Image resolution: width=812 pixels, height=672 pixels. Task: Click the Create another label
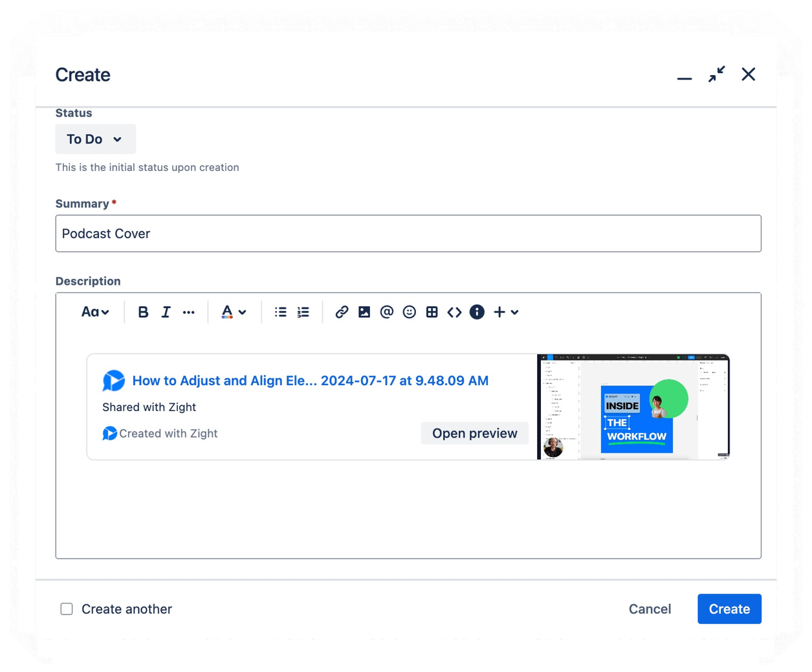[127, 609]
